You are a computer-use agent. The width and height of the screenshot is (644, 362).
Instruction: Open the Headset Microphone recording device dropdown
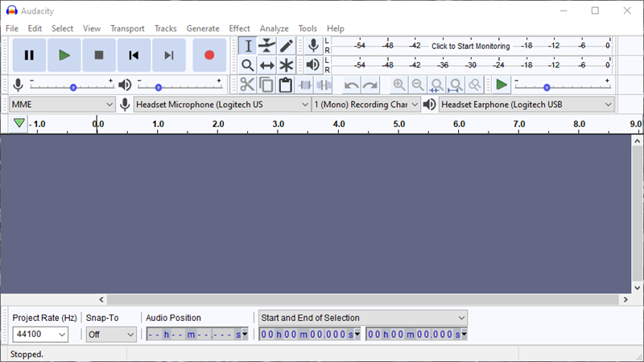click(222, 105)
